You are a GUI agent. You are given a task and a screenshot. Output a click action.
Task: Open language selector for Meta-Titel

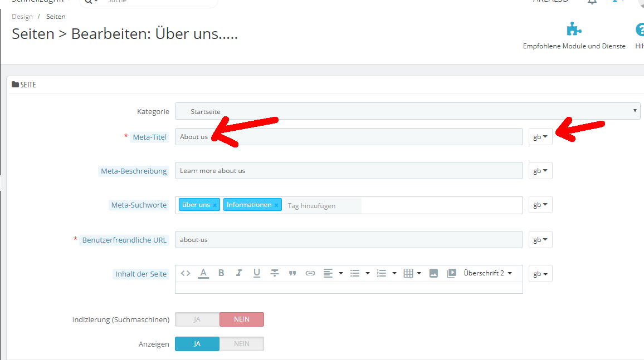tap(540, 136)
